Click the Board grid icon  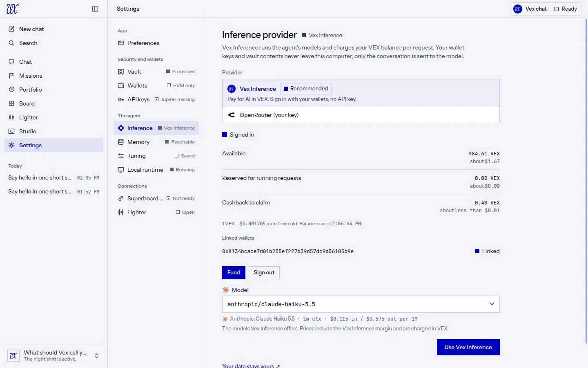(11, 103)
